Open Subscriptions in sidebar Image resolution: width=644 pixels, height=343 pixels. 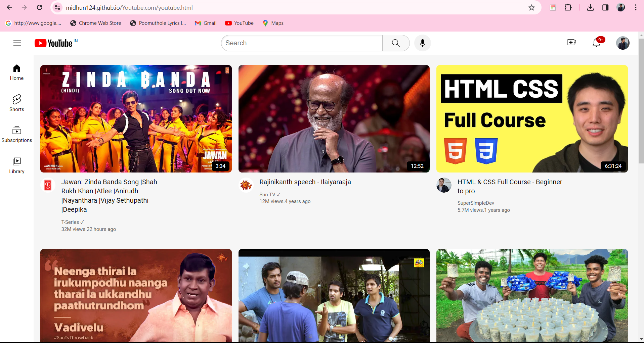17,134
